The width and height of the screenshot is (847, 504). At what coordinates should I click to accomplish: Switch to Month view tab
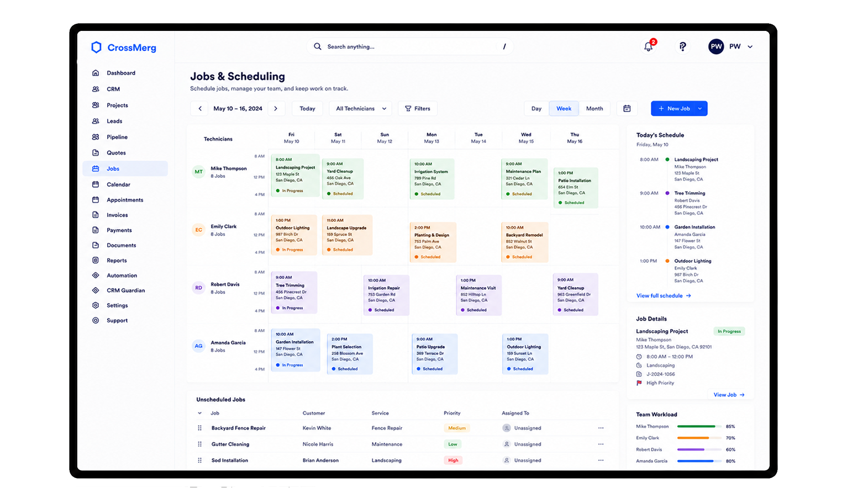click(595, 109)
